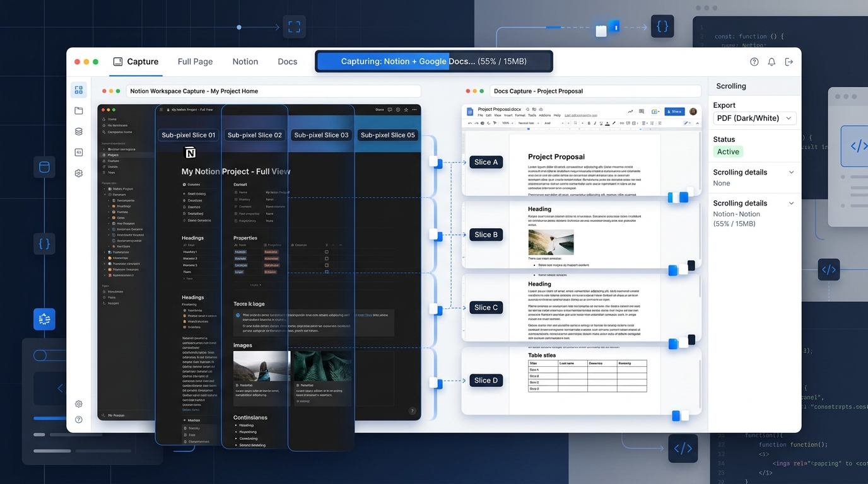Select the Slice D label

(486, 380)
